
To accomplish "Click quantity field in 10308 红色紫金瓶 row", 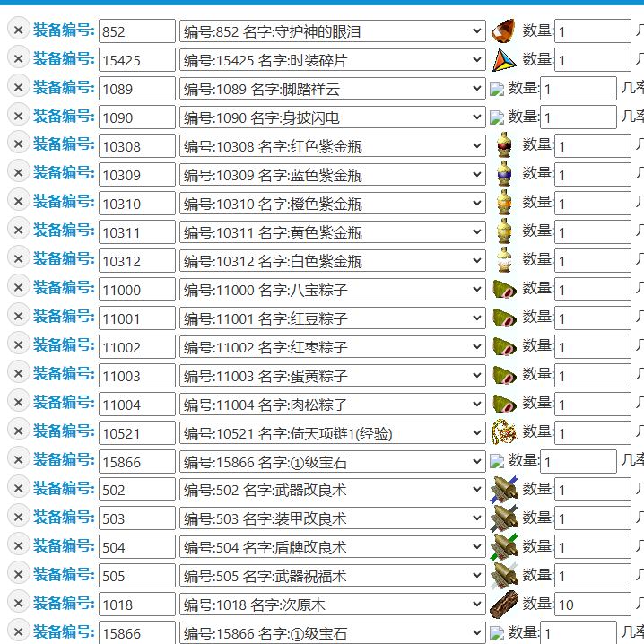I will coord(593,146).
